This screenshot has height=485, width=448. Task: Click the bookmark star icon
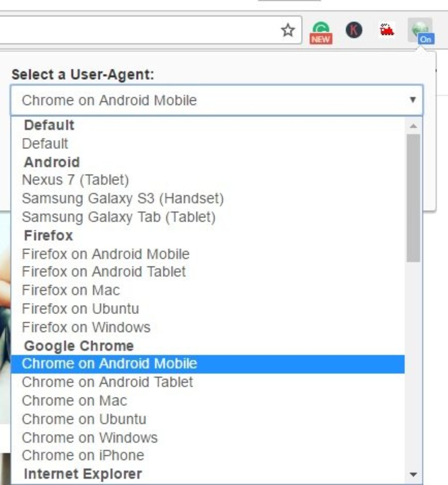coord(288,30)
